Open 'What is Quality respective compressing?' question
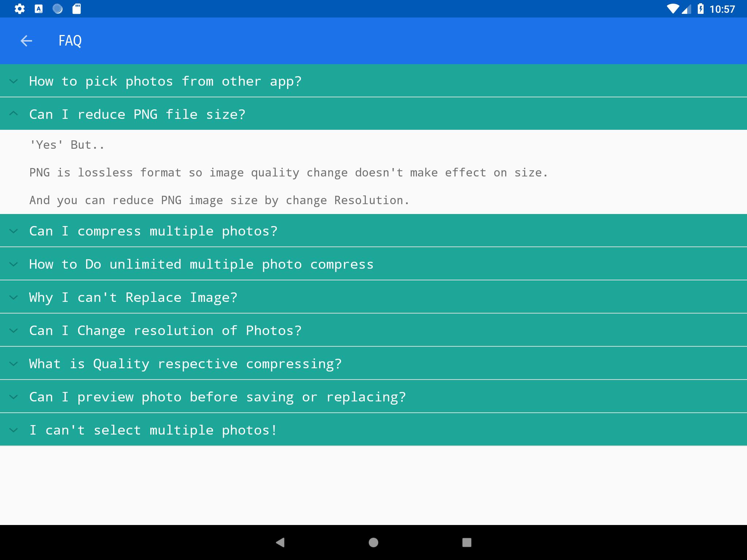This screenshot has height=560, width=747. 185,363
